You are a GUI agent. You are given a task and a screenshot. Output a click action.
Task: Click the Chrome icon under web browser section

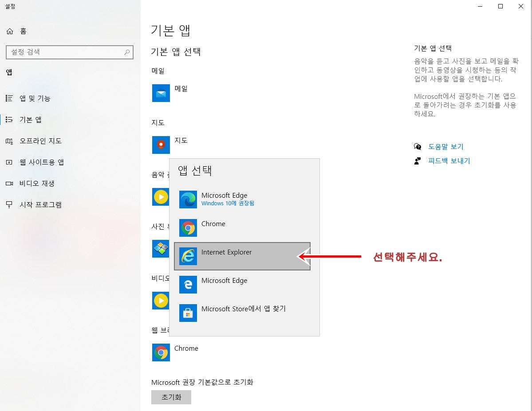(161, 352)
